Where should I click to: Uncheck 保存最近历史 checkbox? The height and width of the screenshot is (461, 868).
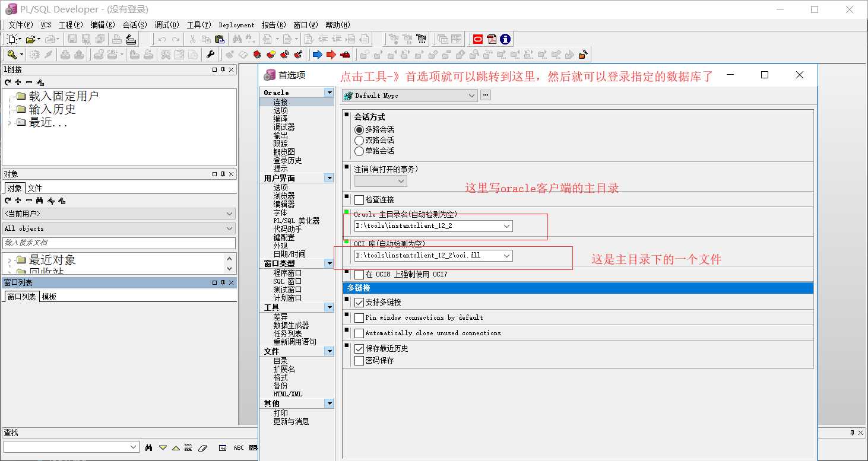click(x=359, y=348)
